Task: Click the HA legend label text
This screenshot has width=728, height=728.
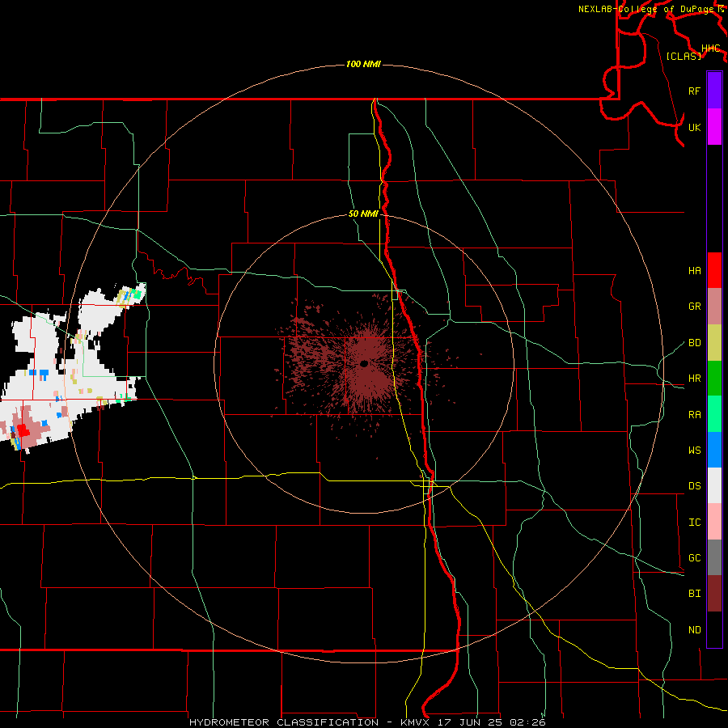Action: click(694, 271)
